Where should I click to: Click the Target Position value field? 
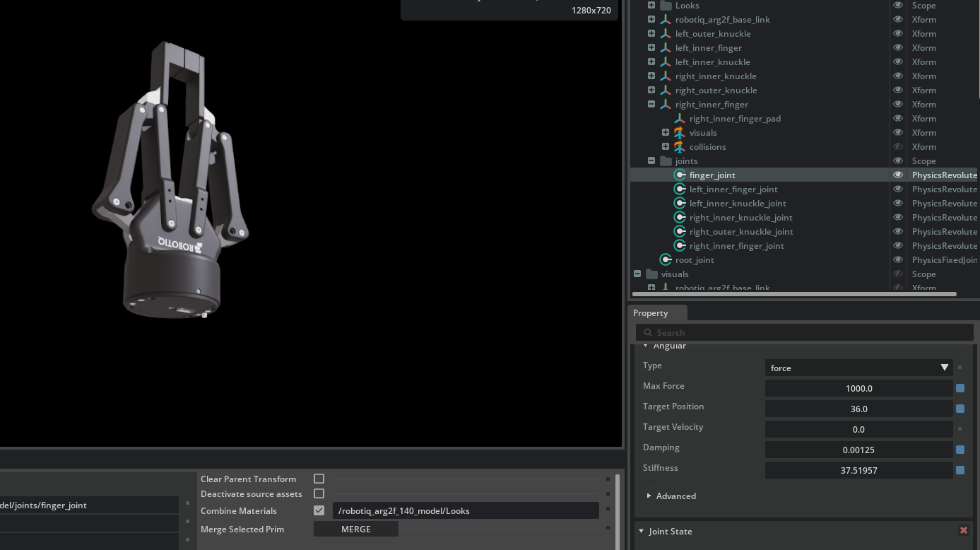[858, 409]
